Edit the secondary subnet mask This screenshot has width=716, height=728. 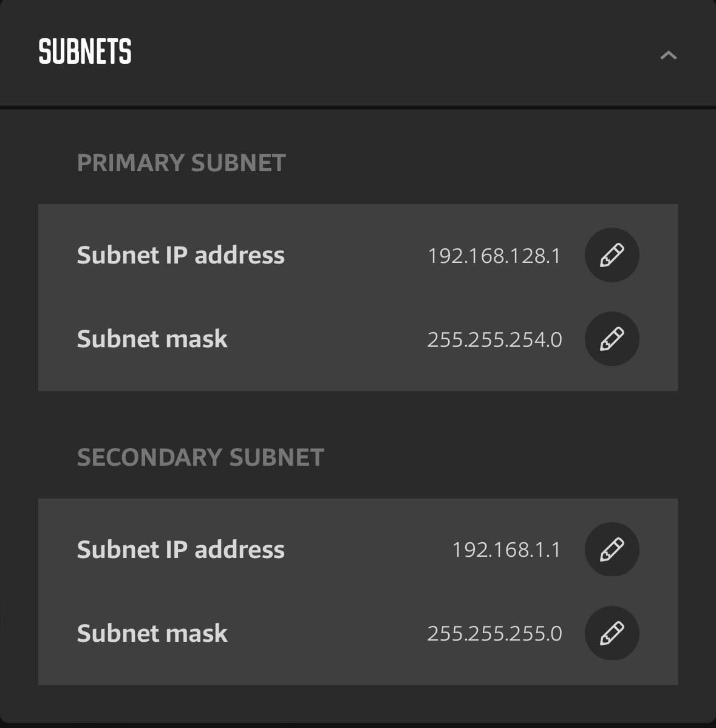(612, 633)
